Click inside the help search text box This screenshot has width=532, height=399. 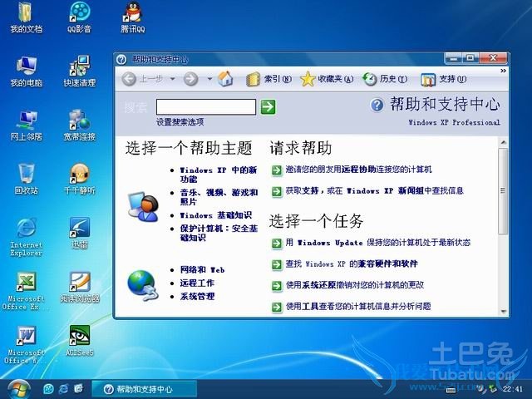pyautogui.click(x=206, y=107)
